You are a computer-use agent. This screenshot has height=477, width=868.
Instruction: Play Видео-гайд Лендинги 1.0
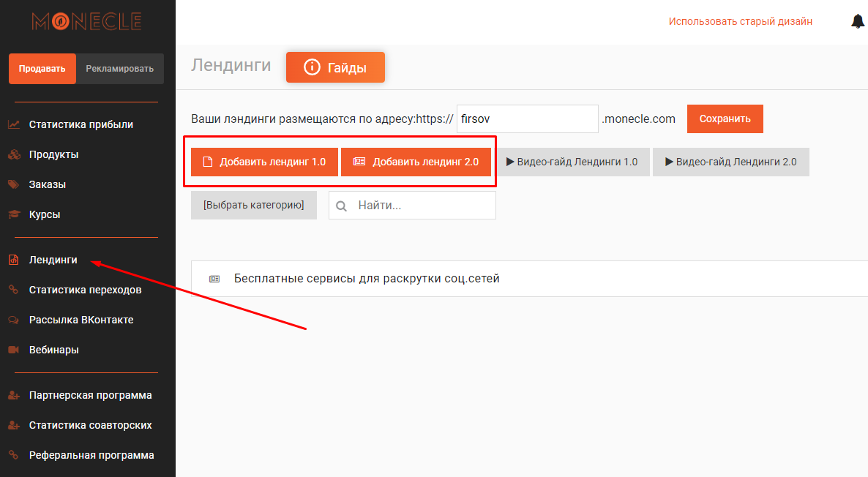(571, 162)
